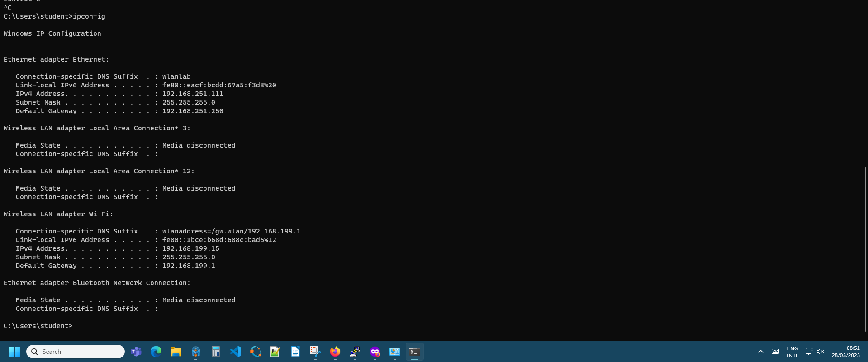Click the empty prompt on the last line
Screen dimensions: 868x362
tap(38, 326)
